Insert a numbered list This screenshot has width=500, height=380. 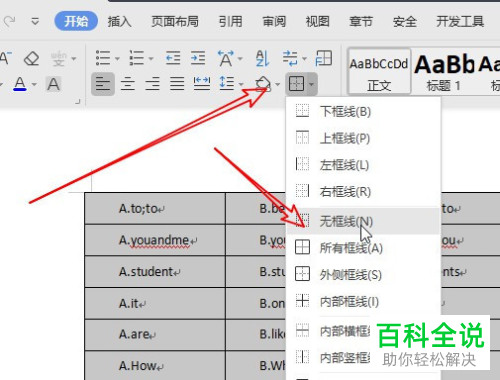tap(137, 58)
